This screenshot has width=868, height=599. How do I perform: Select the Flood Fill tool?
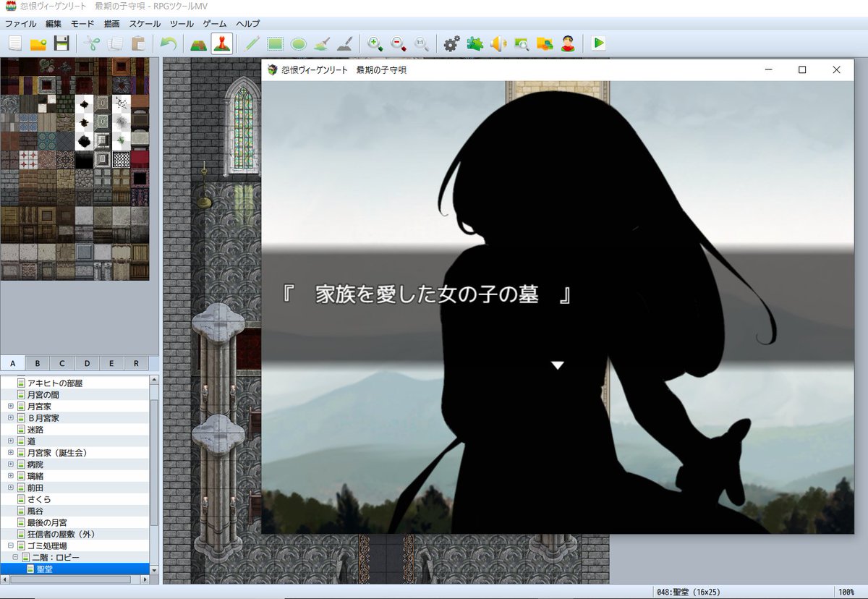(322, 43)
